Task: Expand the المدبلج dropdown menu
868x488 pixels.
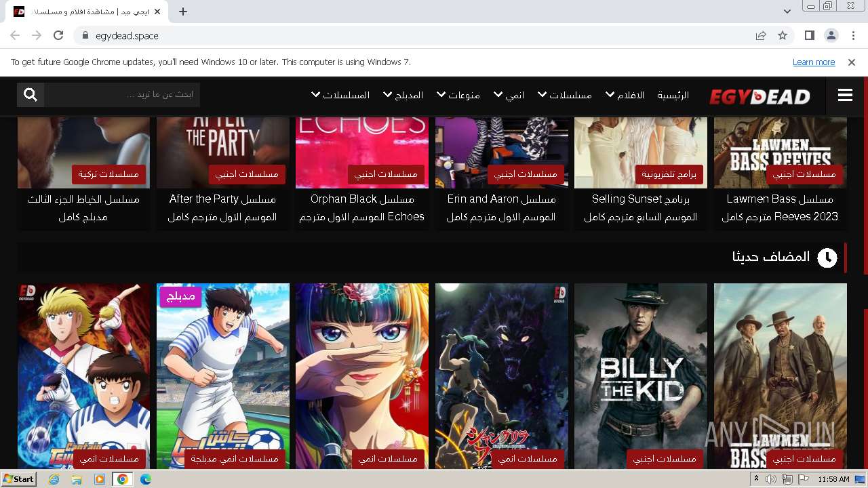Action: (x=403, y=95)
